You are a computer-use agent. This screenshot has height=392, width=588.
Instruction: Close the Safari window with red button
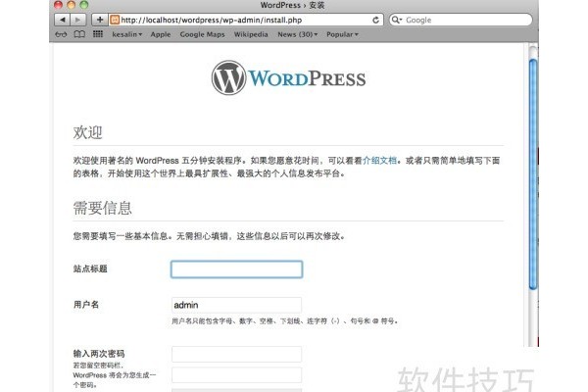click(x=58, y=5)
